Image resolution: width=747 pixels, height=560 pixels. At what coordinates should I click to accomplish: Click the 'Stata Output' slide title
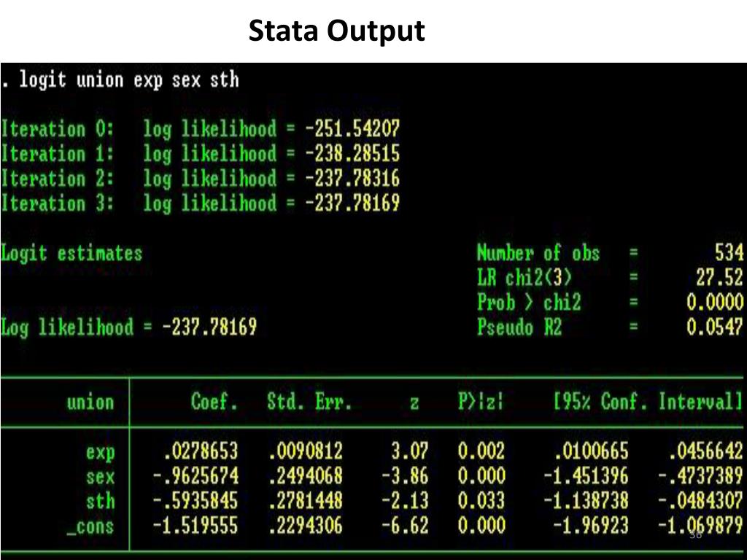(336, 31)
